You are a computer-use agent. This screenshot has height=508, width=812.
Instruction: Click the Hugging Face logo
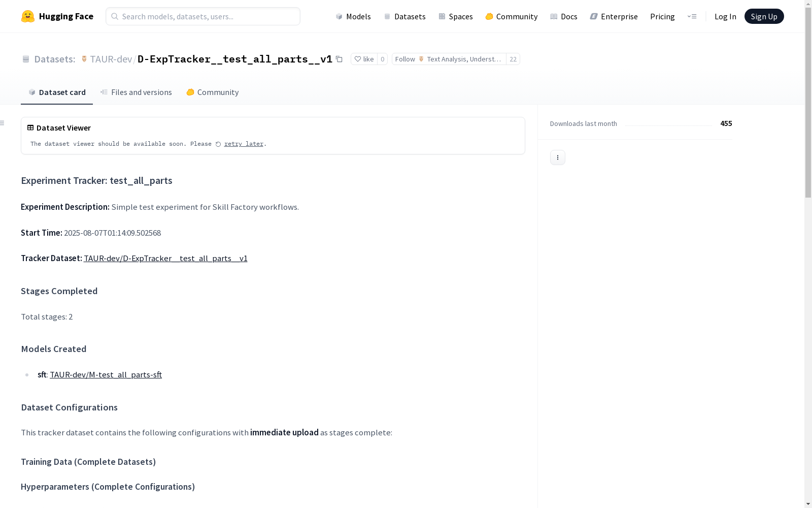coord(57,16)
